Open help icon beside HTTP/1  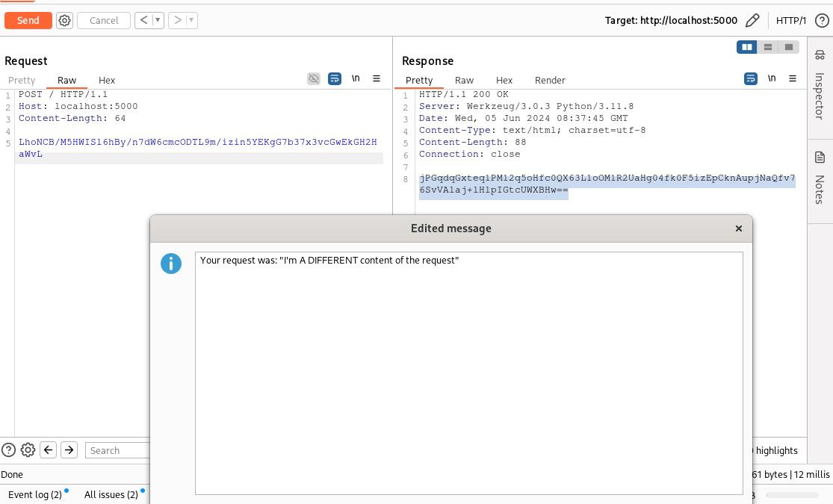pyautogui.click(x=821, y=20)
